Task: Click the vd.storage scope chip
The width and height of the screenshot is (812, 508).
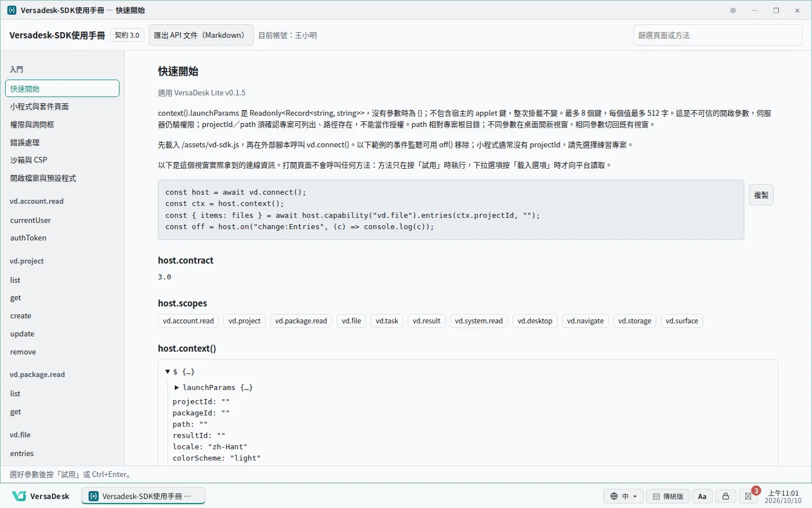Action: click(634, 321)
